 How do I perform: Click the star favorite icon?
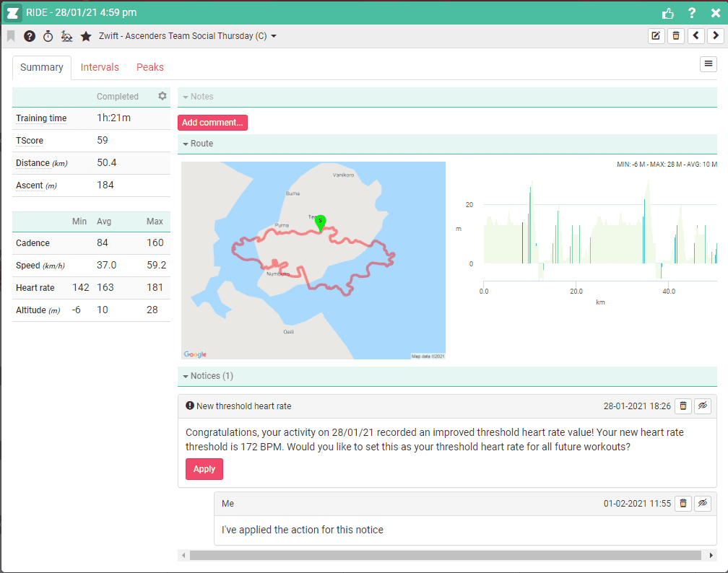(86, 36)
